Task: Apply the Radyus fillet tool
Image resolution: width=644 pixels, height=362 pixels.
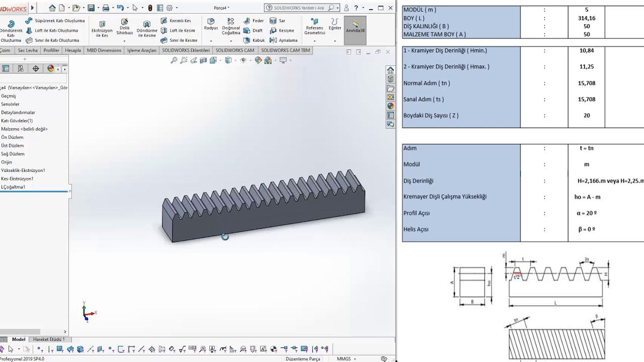Action: pyautogui.click(x=211, y=24)
